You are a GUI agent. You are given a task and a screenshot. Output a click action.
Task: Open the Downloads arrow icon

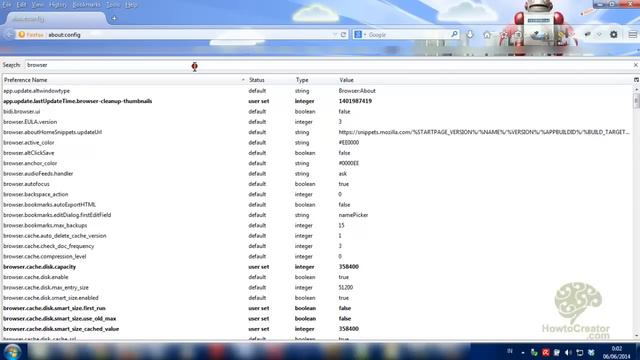click(470, 35)
